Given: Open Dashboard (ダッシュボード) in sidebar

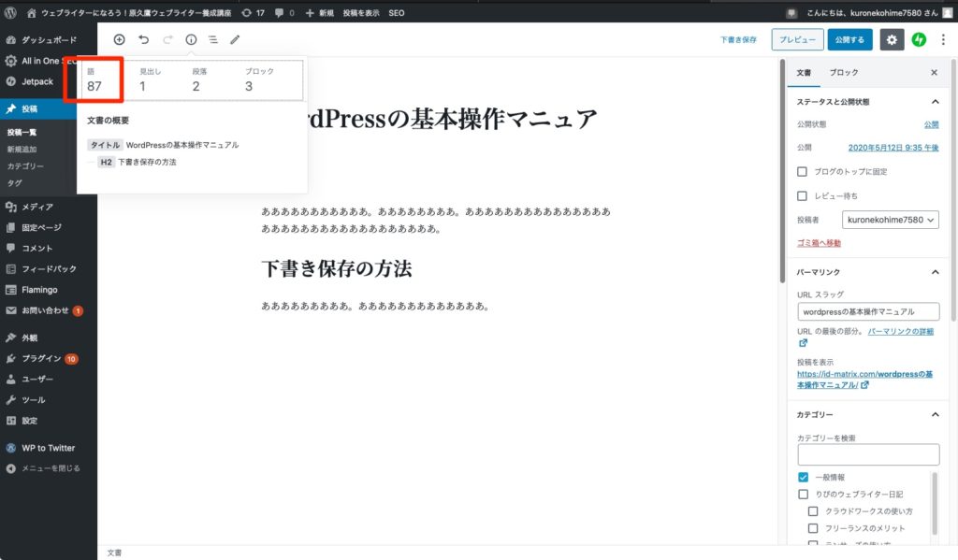Looking at the screenshot, I should [x=49, y=39].
